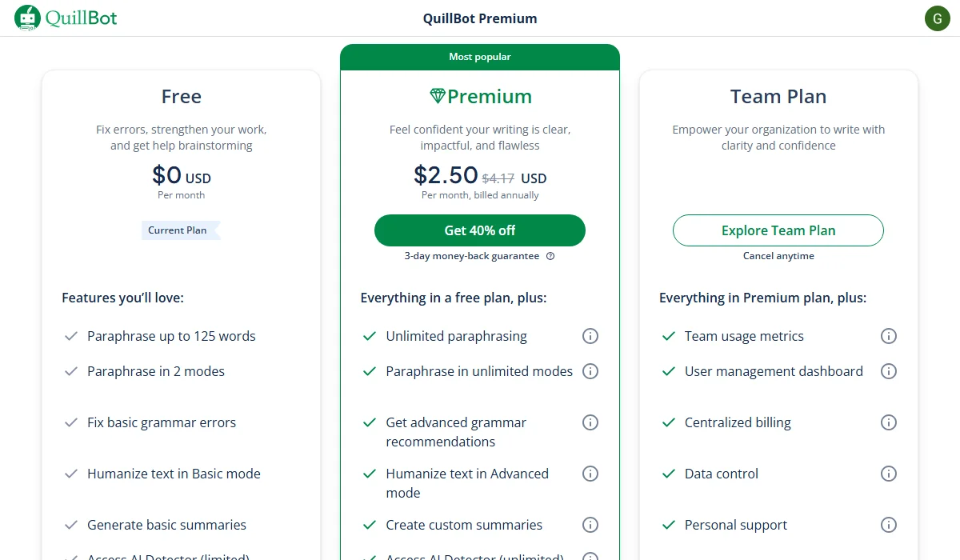
Task: Click info icon beside Paraphrase in unlimited modes
Action: coord(590,371)
